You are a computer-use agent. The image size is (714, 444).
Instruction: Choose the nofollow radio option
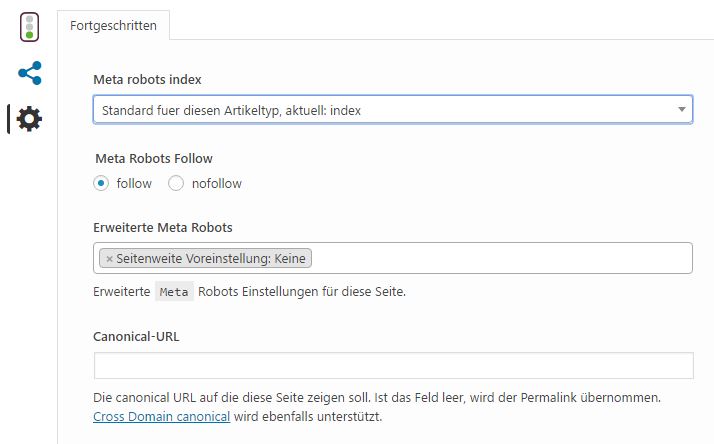tap(176, 184)
